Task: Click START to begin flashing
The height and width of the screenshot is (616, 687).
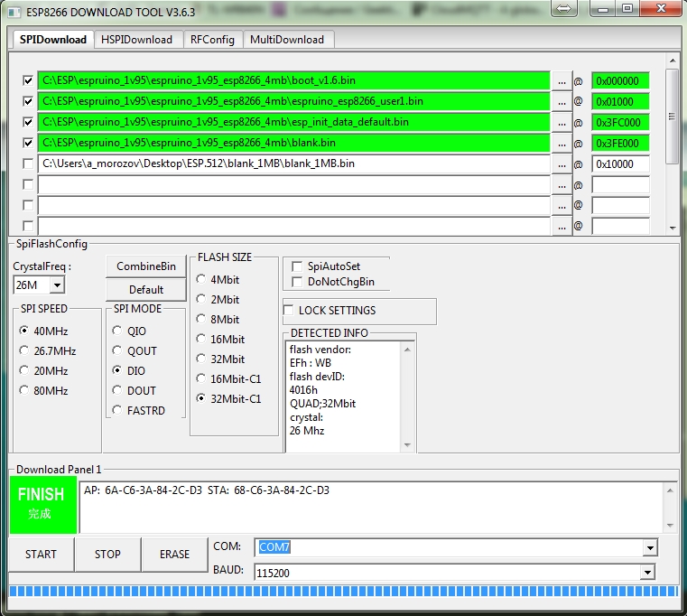Action: point(42,555)
